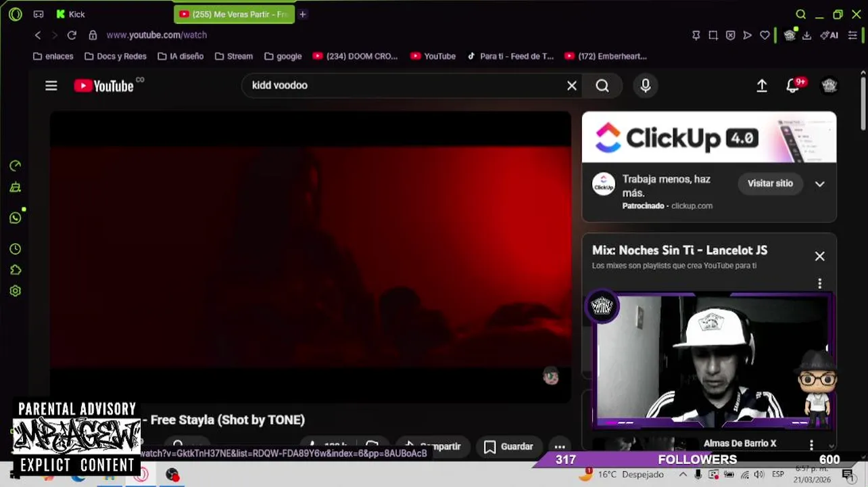The image size is (868, 487).
Task: Click the address bar URL youtube.com/watch
Action: click(x=157, y=35)
